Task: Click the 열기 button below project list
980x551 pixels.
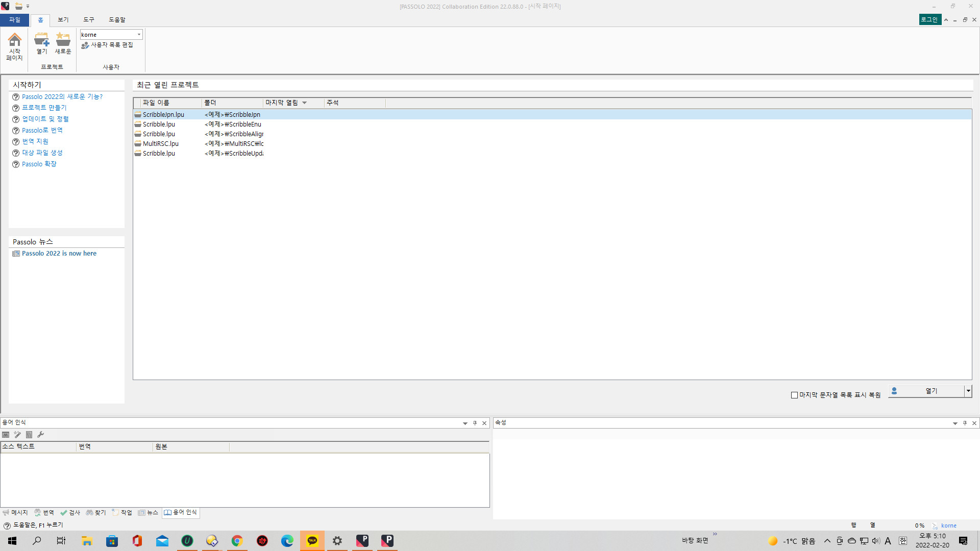Action: click(x=926, y=391)
